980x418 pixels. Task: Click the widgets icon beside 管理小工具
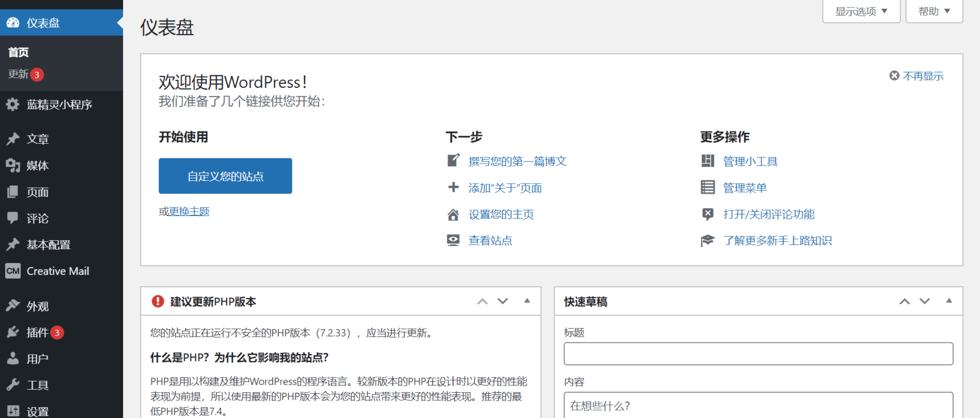pos(707,161)
